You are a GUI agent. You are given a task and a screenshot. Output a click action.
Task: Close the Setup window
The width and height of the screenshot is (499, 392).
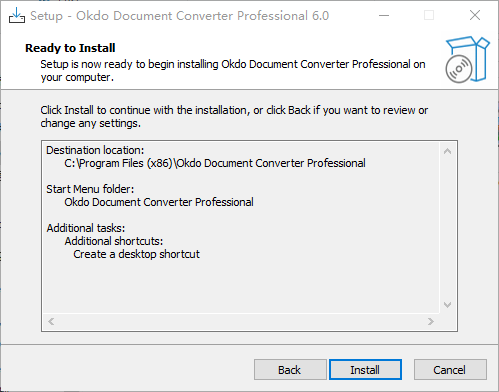click(475, 15)
